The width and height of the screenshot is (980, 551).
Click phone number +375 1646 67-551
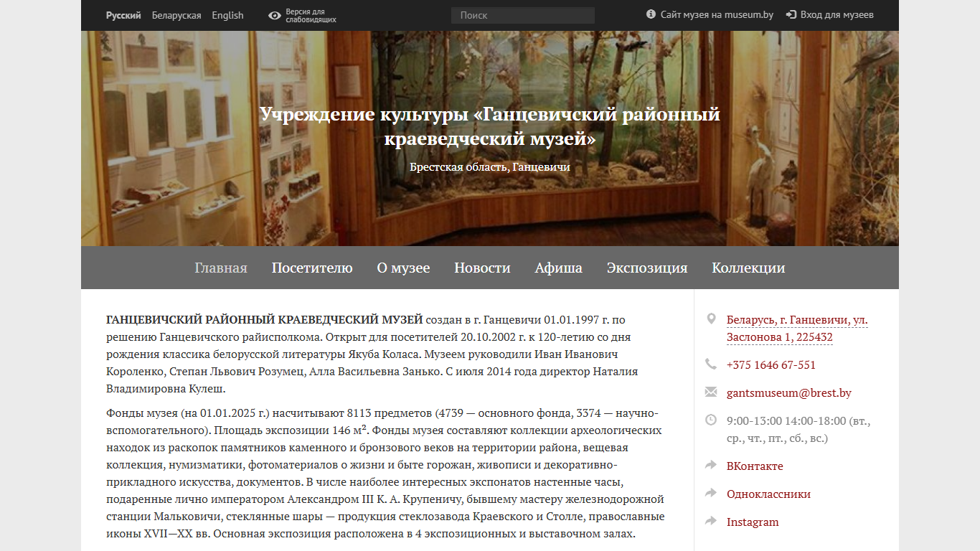771,364
